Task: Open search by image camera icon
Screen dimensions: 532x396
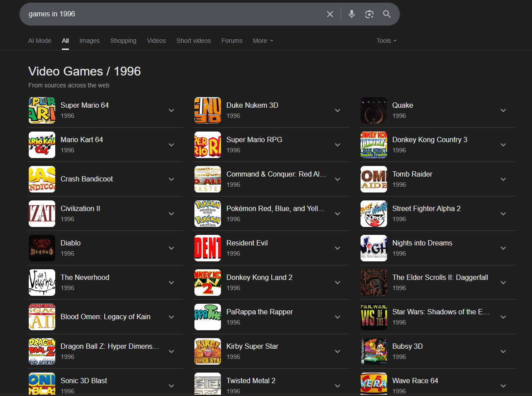Action: [369, 14]
